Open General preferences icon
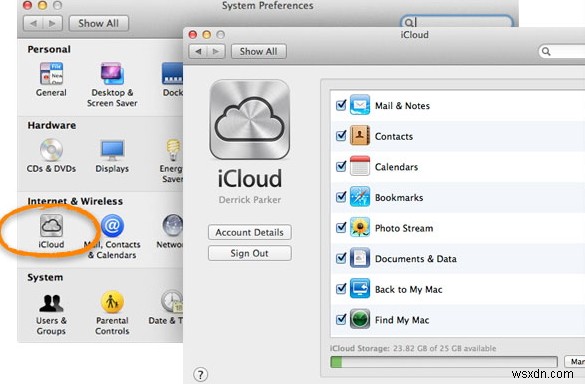This screenshot has width=585, height=384. tap(51, 74)
